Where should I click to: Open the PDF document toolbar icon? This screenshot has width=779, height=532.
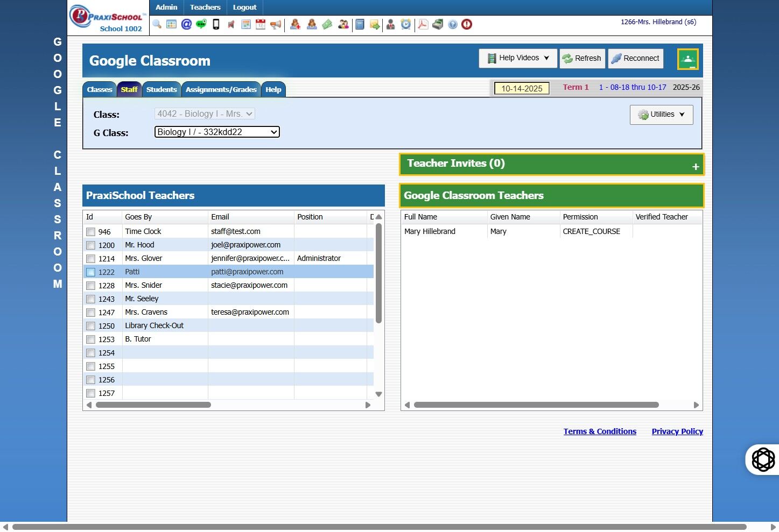[x=423, y=24]
